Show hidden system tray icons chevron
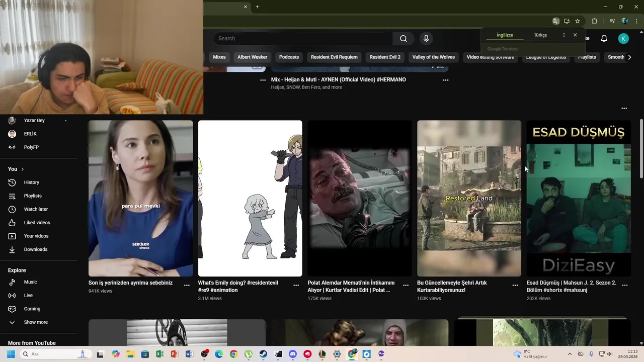 570,354
